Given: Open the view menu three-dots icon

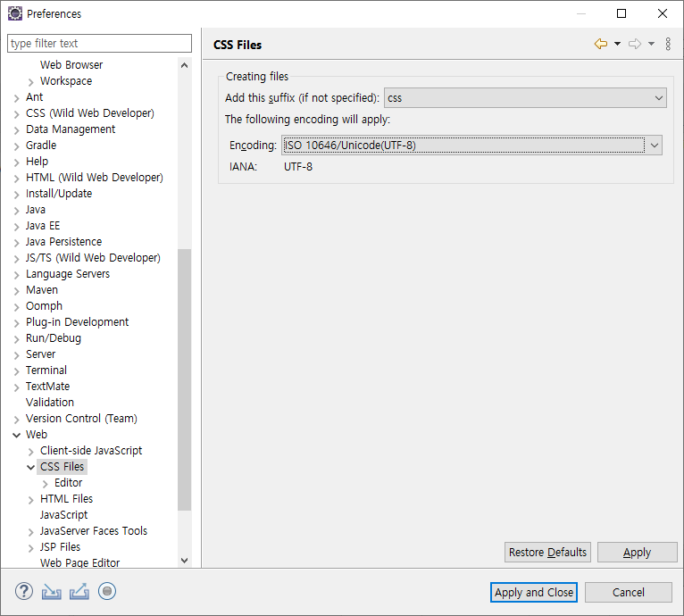Looking at the screenshot, I should [668, 44].
